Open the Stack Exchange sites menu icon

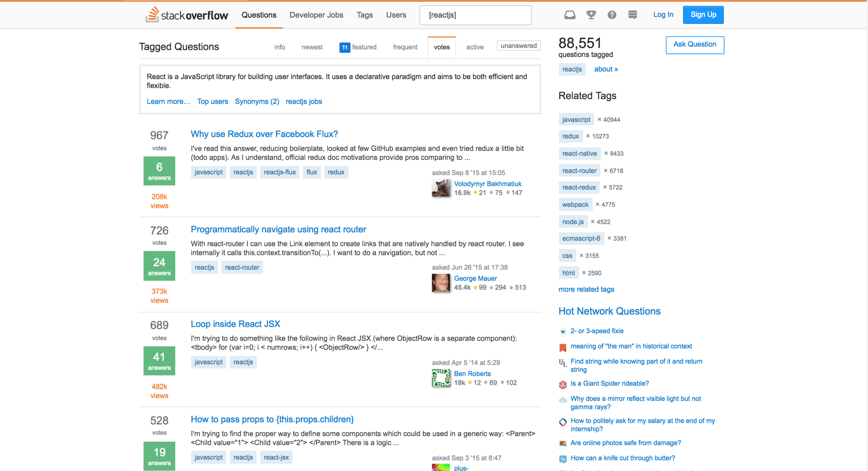click(633, 15)
